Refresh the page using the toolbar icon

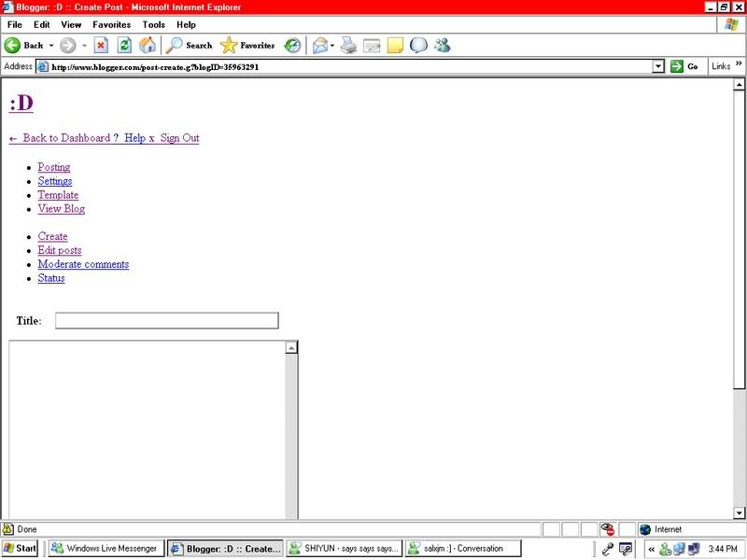124,45
